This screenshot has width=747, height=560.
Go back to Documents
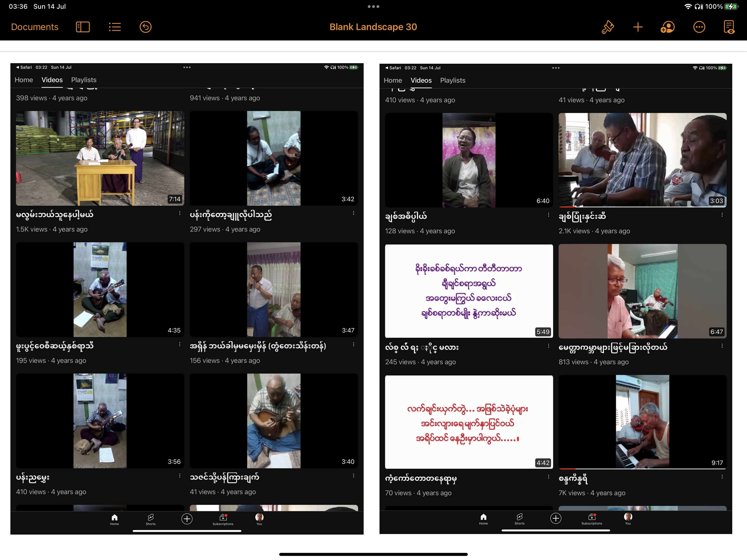tap(34, 27)
